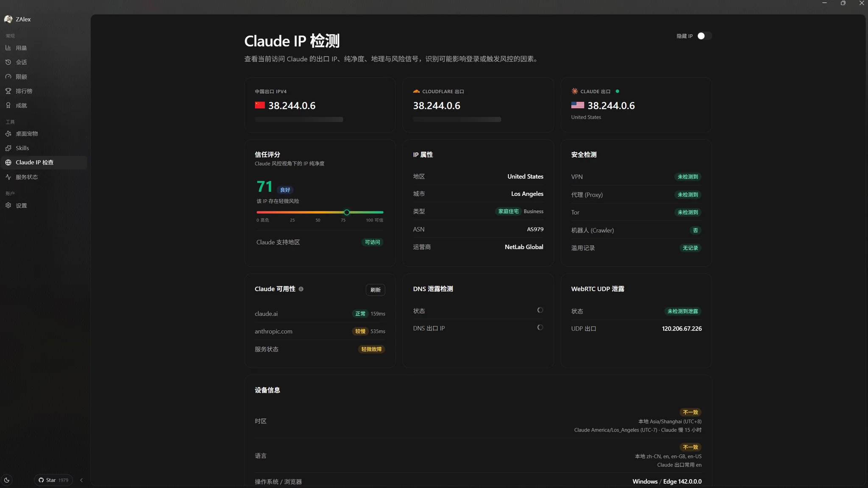Open the 排行榜 trophy icon
This screenshot has height=488, width=868.
pyautogui.click(x=8, y=91)
